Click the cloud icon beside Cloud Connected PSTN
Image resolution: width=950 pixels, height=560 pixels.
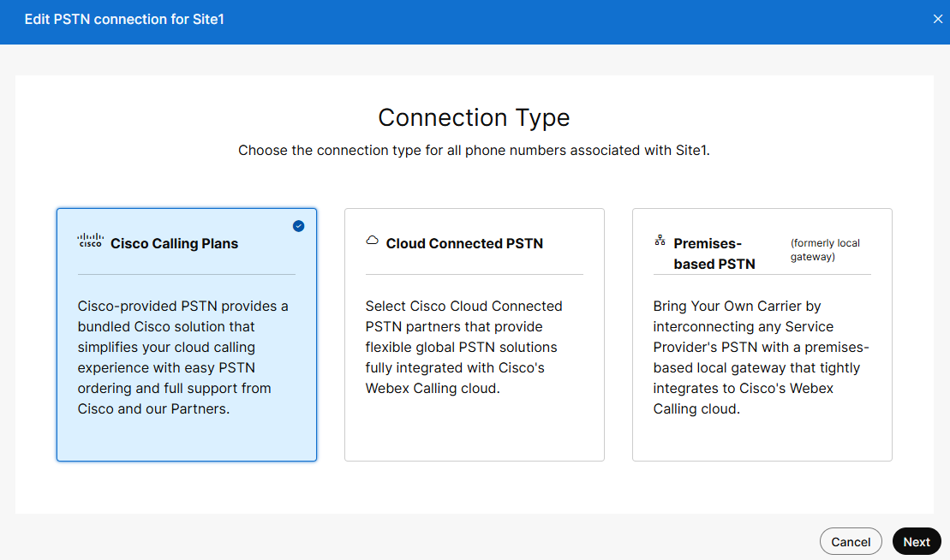372,241
